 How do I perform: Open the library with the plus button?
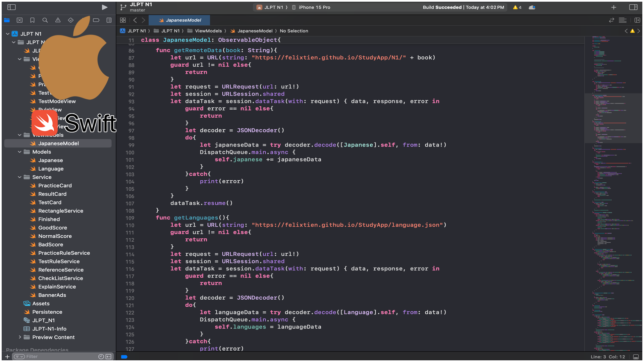click(613, 7)
